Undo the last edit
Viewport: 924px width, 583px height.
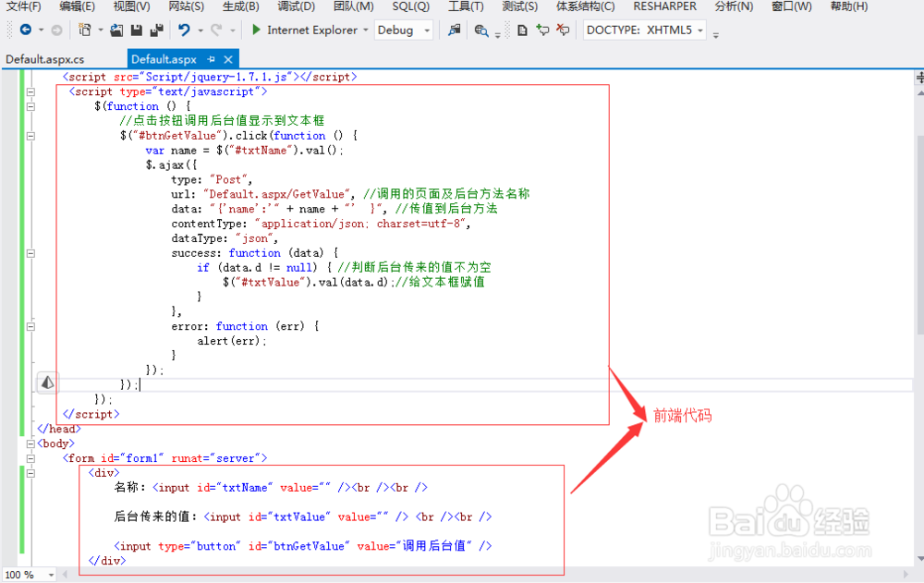coord(184,30)
